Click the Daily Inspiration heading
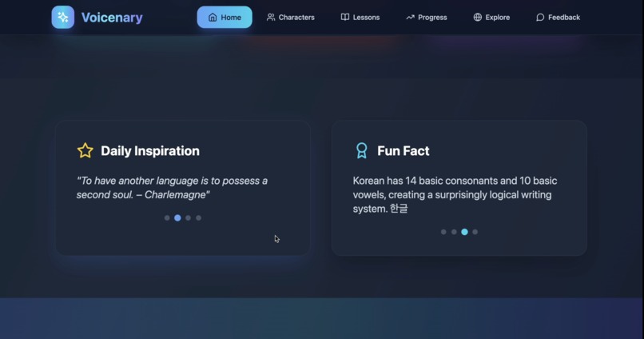Viewport: 644px width, 339px height. pyautogui.click(x=150, y=151)
